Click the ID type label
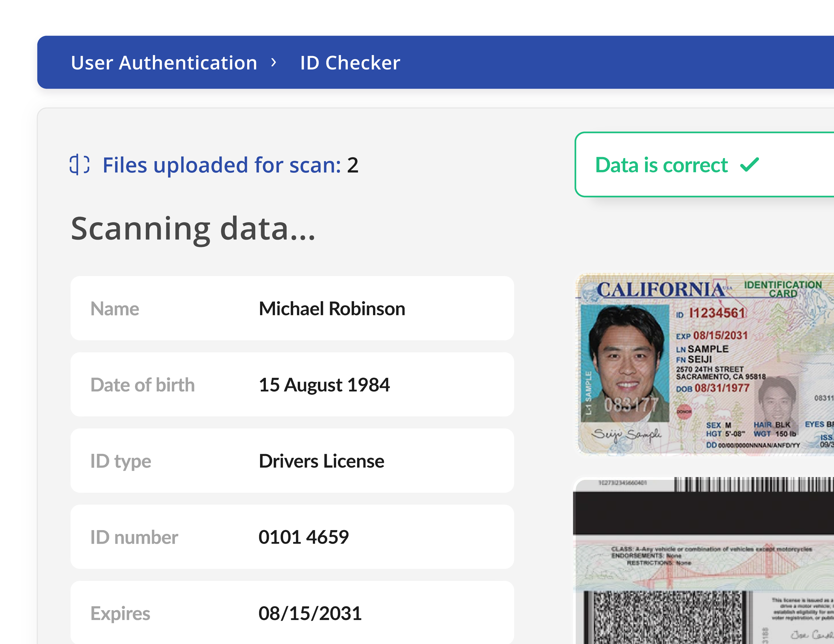Screen dimensions: 834x644 pyautogui.click(x=121, y=461)
